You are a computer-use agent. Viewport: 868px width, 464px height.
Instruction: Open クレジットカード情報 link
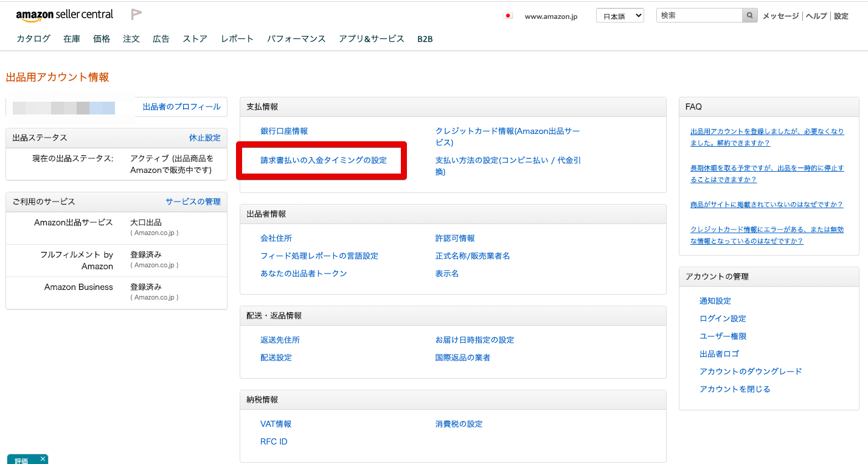click(508, 136)
